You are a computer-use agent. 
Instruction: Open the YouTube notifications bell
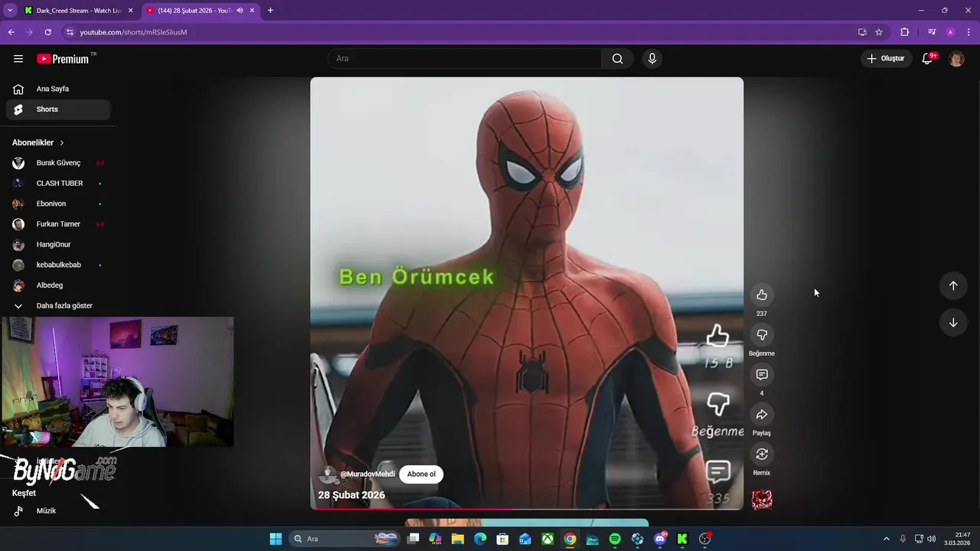point(927,59)
